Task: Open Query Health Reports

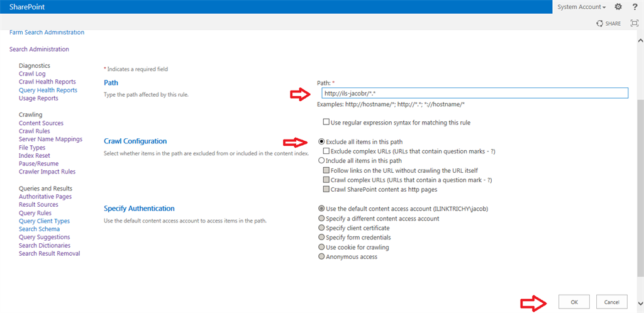Action: click(x=48, y=91)
